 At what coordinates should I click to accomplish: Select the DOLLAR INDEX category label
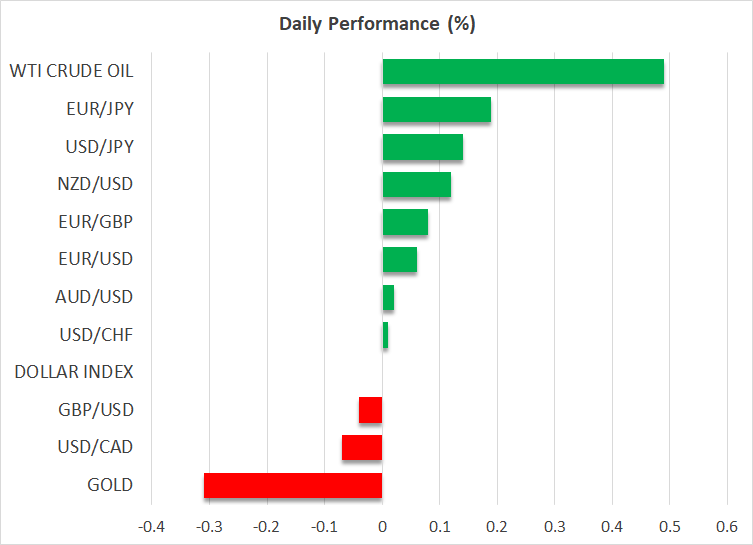(74, 372)
